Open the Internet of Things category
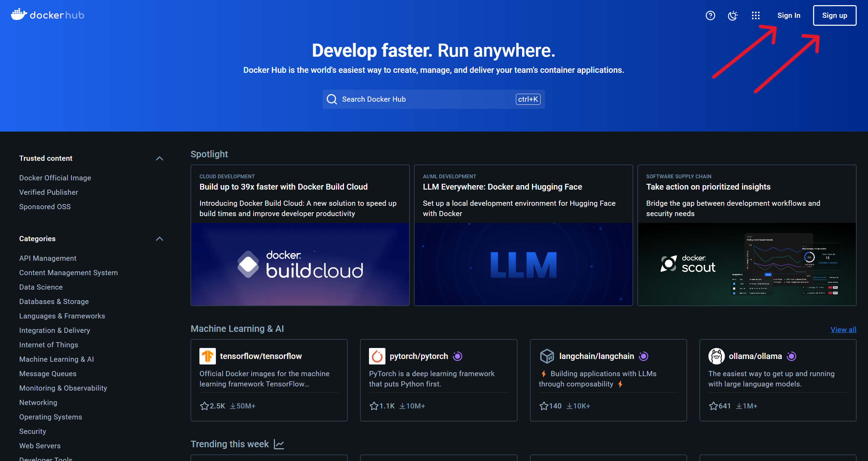Image resolution: width=868 pixels, height=461 pixels. point(49,345)
